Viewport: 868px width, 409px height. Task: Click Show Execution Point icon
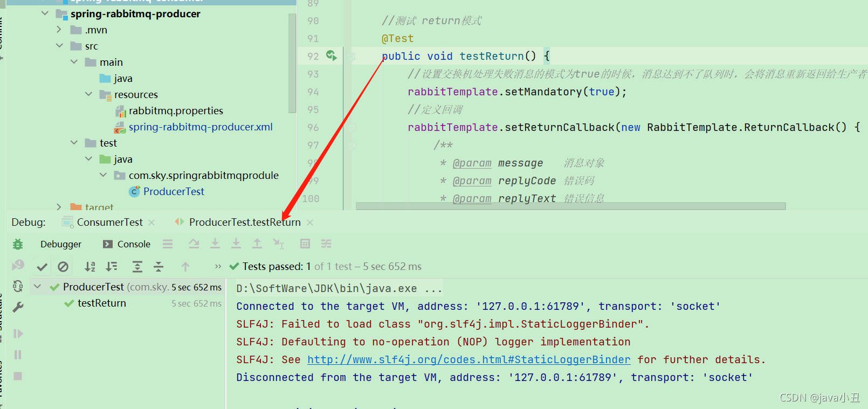[x=168, y=244]
